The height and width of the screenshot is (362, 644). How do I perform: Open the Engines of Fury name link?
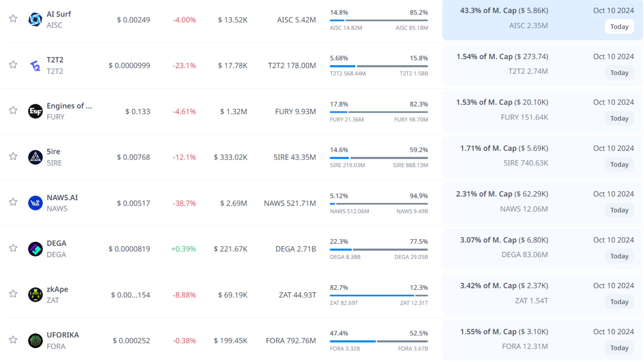click(69, 106)
